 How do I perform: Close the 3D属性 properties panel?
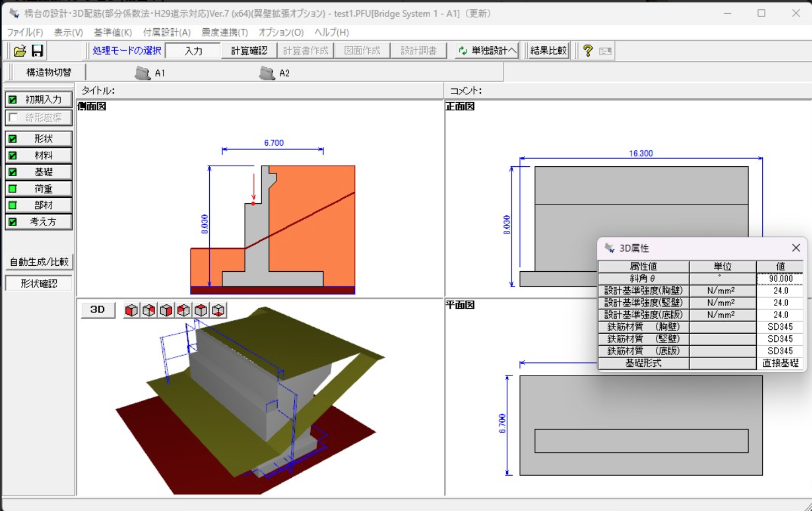click(x=795, y=248)
